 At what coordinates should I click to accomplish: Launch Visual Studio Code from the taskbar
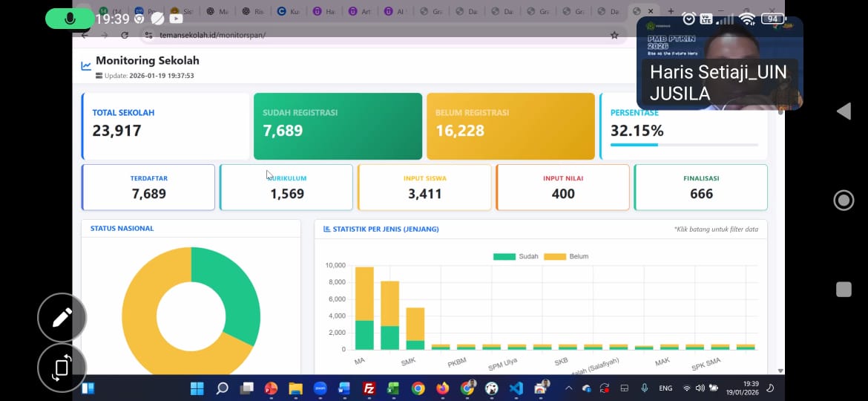pos(516,388)
